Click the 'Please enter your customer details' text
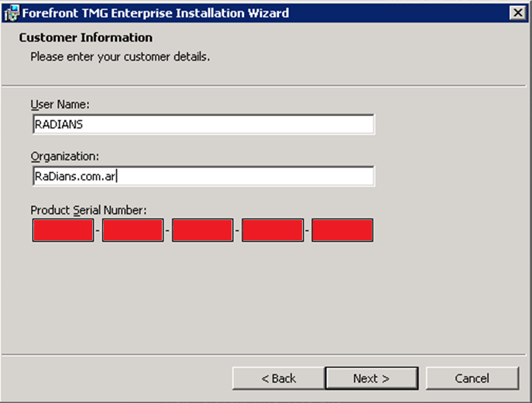Screen dimensions: 532x403 click(x=120, y=57)
